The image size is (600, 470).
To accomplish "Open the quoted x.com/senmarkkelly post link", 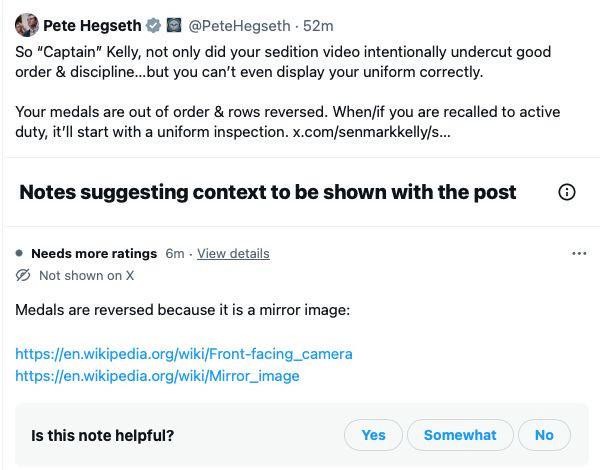I will point(371,133).
